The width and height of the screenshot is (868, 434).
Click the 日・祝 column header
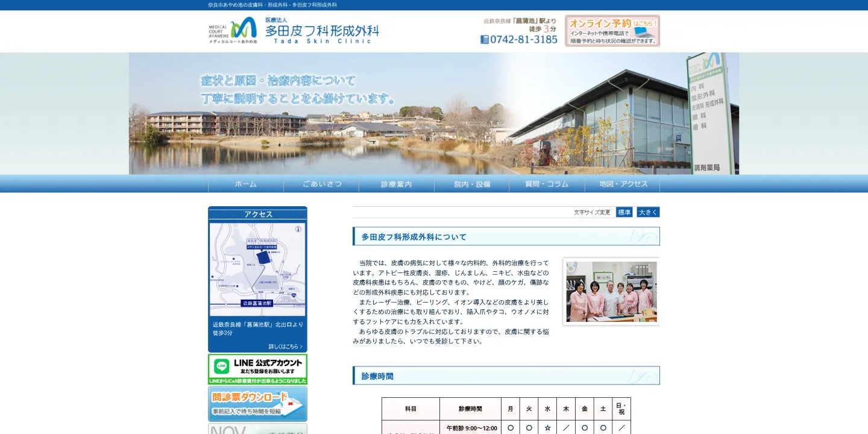pyautogui.click(x=621, y=409)
